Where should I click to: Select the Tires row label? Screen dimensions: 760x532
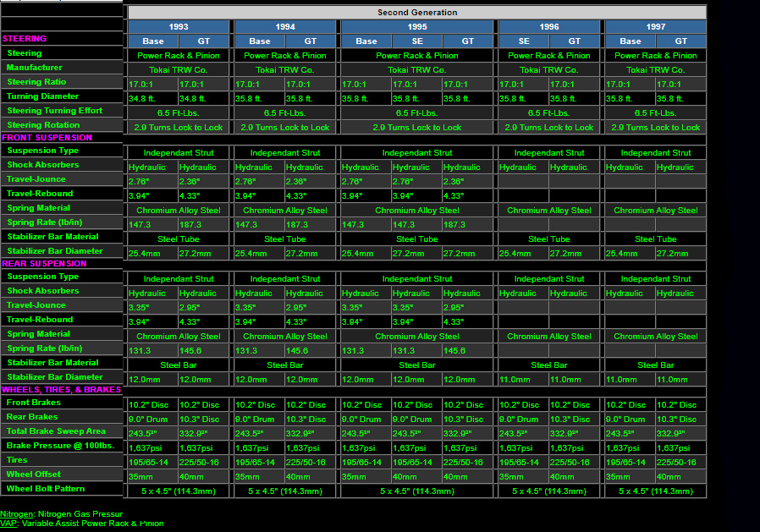coord(17,460)
